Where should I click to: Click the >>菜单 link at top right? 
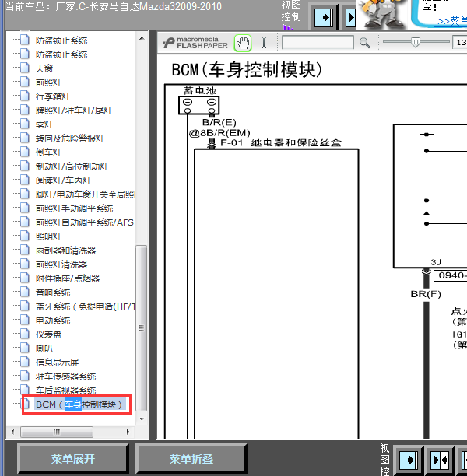(x=452, y=21)
